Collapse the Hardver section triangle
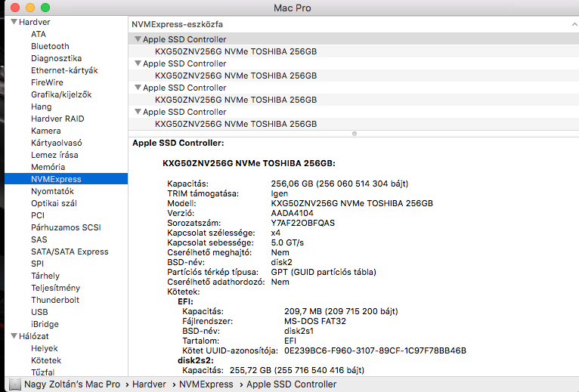Viewport: 579px width, 392px height. point(14,22)
